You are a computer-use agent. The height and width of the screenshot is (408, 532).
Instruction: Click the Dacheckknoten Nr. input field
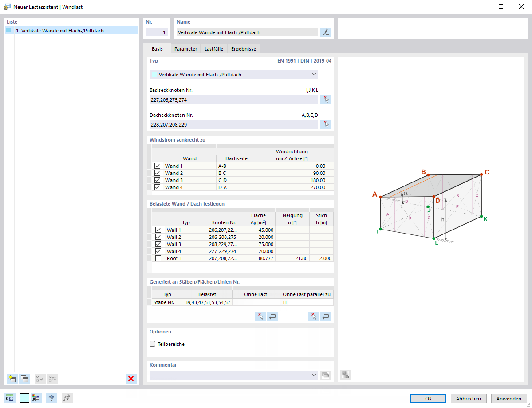tap(234, 125)
